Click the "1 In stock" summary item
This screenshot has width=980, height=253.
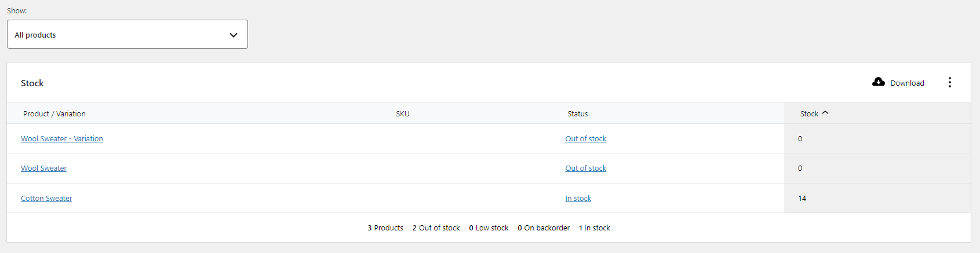[x=595, y=228]
